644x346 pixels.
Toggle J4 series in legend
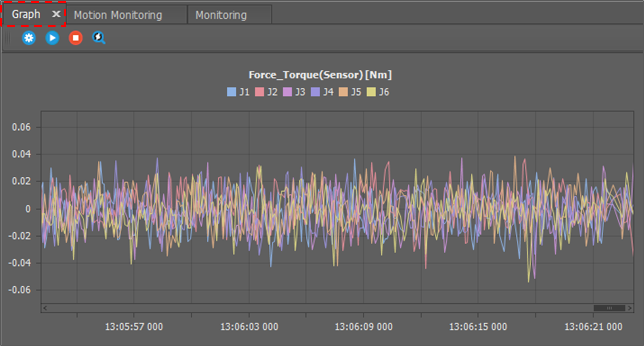pyautogui.click(x=322, y=92)
